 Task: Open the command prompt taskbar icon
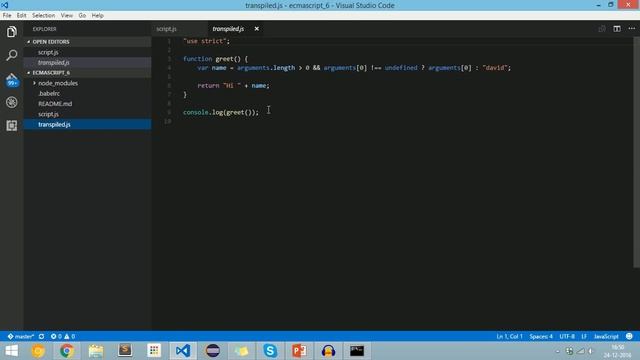click(357, 351)
